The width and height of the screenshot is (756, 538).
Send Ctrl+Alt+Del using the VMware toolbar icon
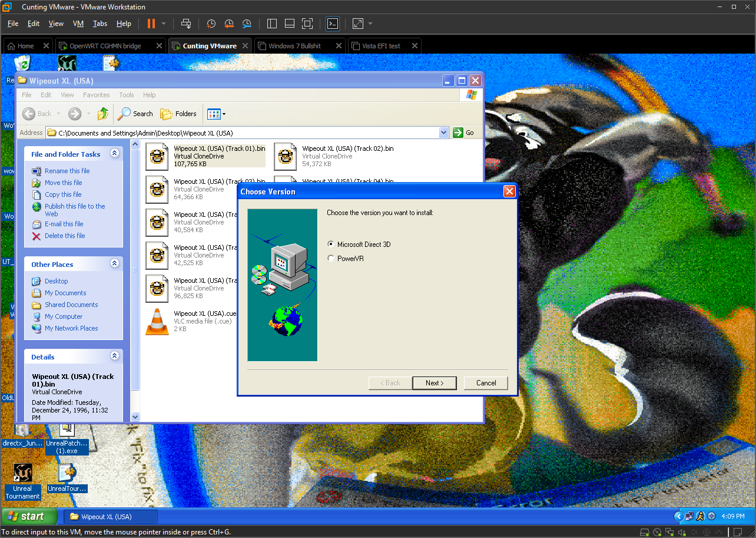[x=186, y=24]
